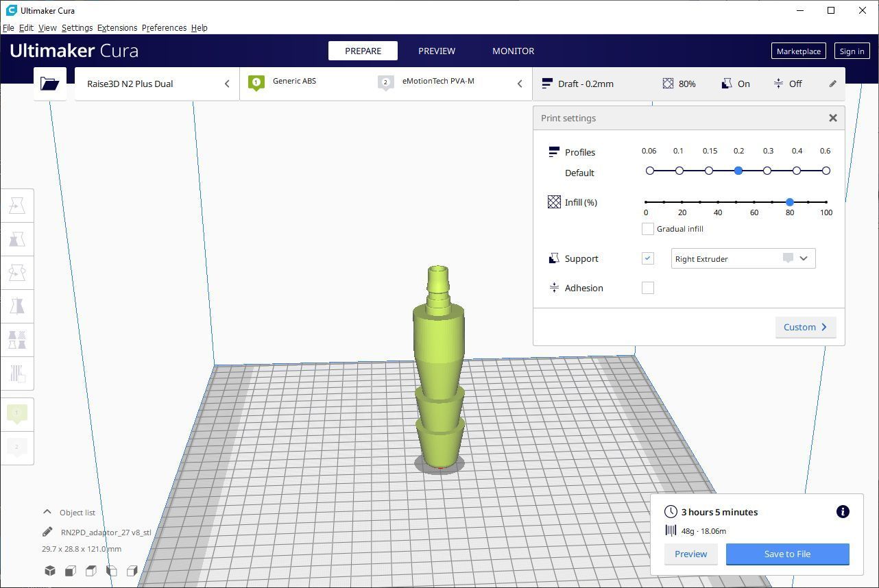Select the Move tool in left toolbar
879x588 pixels.
point(17,206)
